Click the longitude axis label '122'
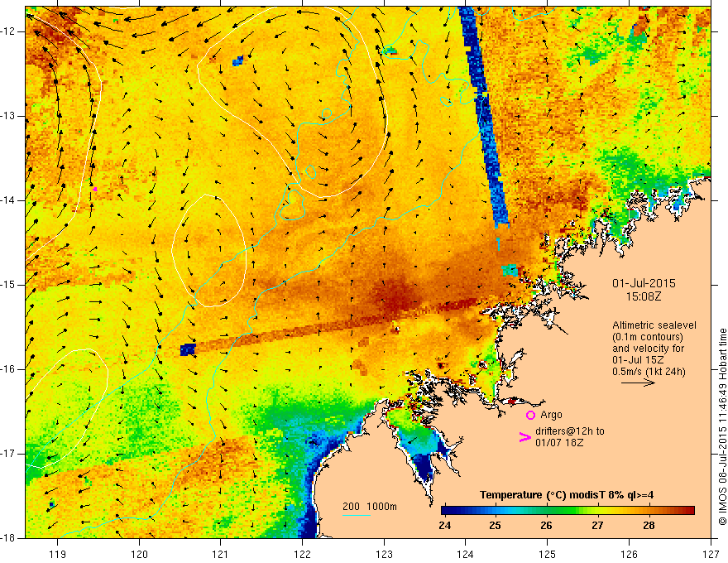Viewport: 728px width, 563px height. [x=302, y=554]
